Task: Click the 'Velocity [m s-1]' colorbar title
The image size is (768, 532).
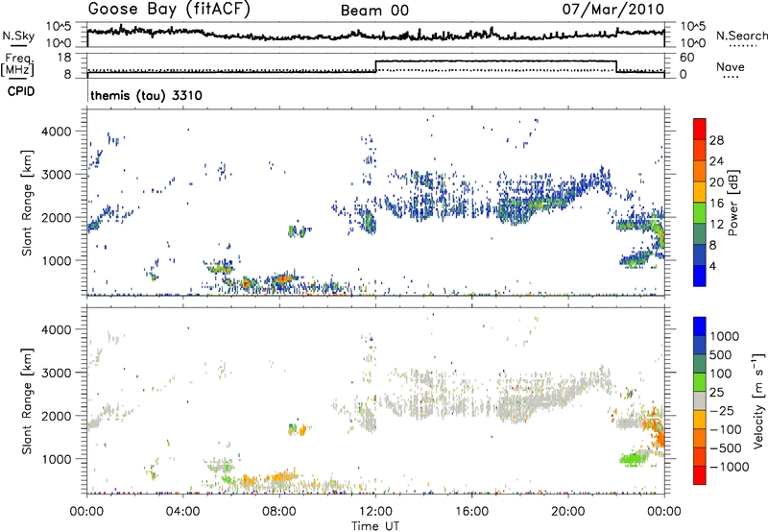Action: [x=758, y=400]
